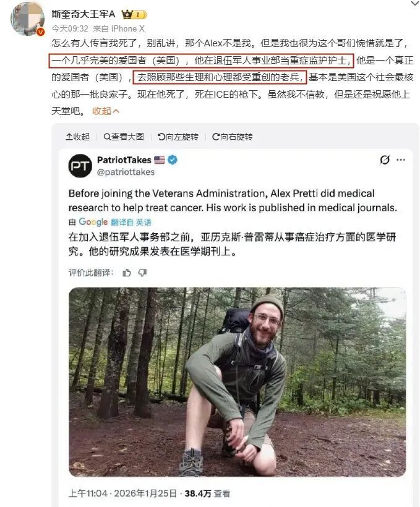
Task: Click the blue verified badge beside PatriotTakes
Action: coord(173,160)
